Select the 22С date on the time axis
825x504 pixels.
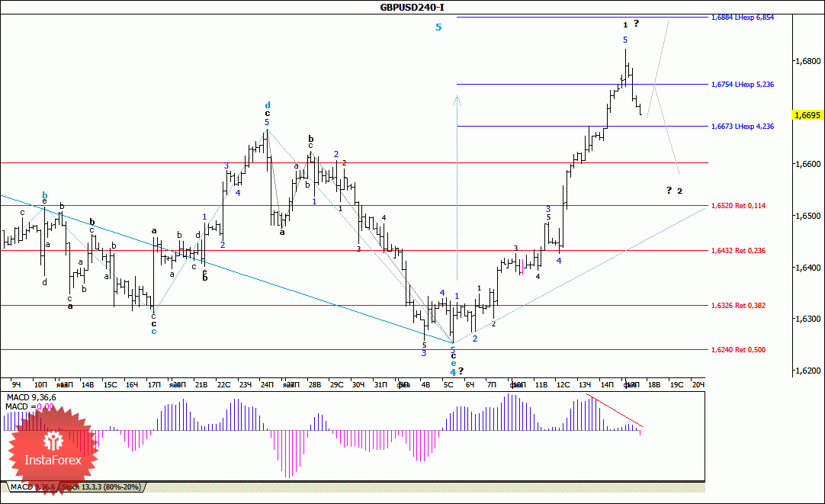coord(223,385)
